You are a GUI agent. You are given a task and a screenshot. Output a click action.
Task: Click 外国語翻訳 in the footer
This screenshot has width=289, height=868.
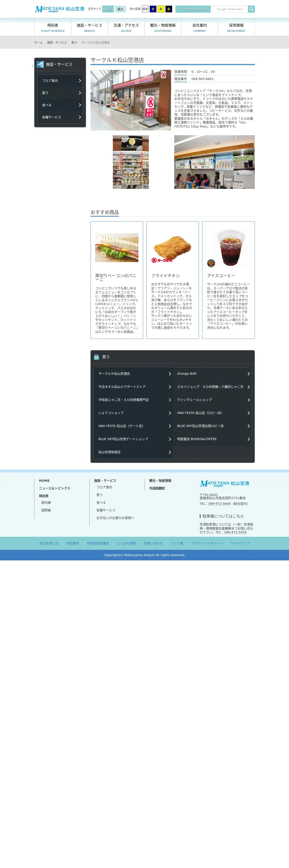157,488
